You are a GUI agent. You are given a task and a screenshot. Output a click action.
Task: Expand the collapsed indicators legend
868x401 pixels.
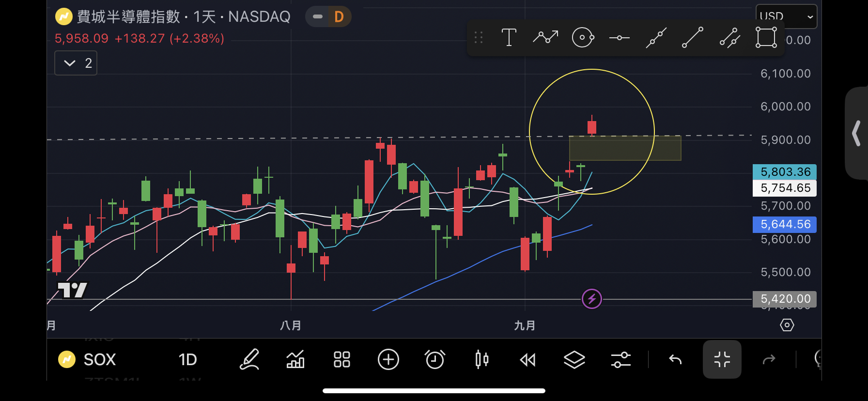(x=76, y=63)
